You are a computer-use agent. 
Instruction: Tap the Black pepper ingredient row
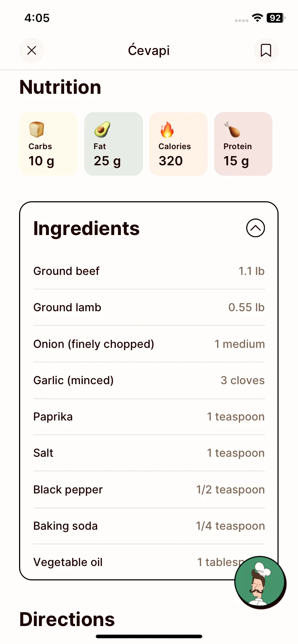149,489
